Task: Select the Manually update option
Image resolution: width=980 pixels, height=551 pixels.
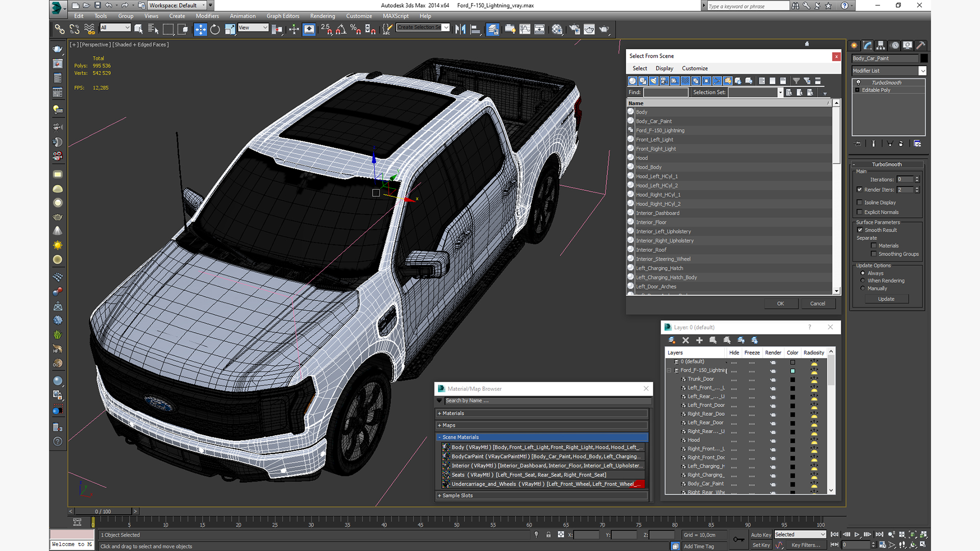Action: (863, 288)
